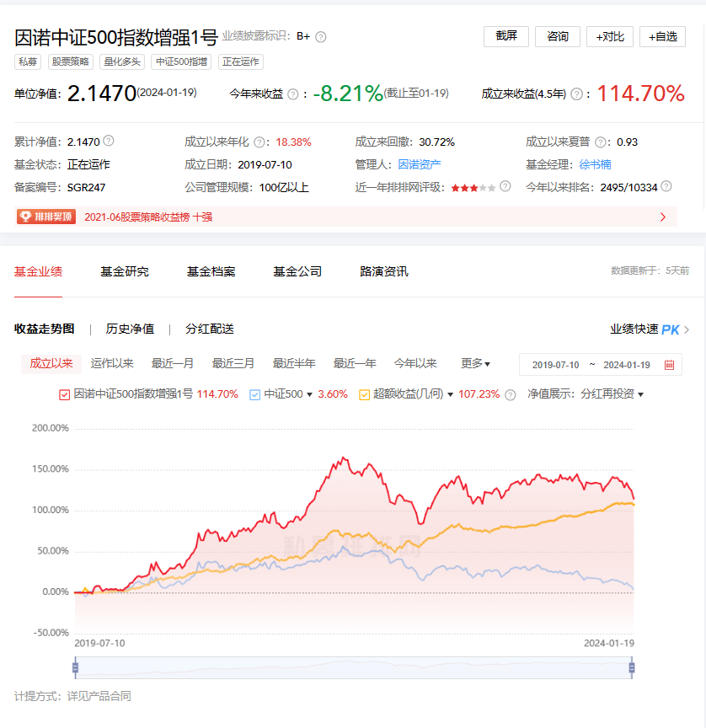Open the 净值展示 分红再投资 dropdown
Image resolution: width=706 pixels, height=728 pixels.
pos(612,394)
